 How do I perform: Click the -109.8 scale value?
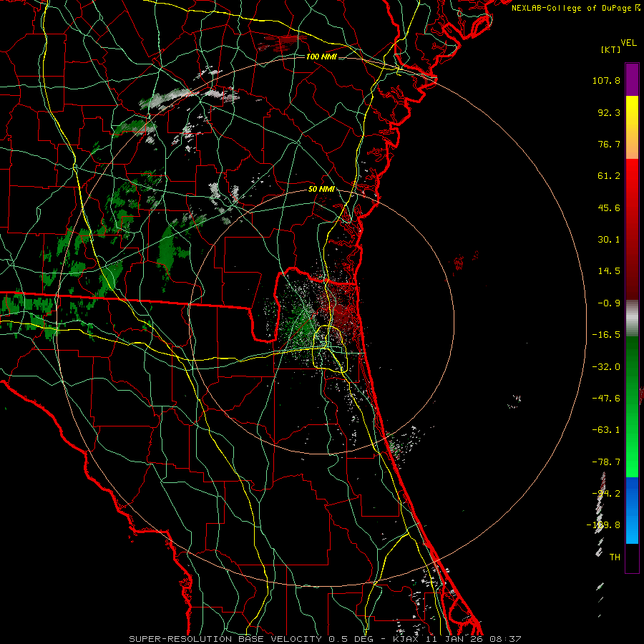603,525
